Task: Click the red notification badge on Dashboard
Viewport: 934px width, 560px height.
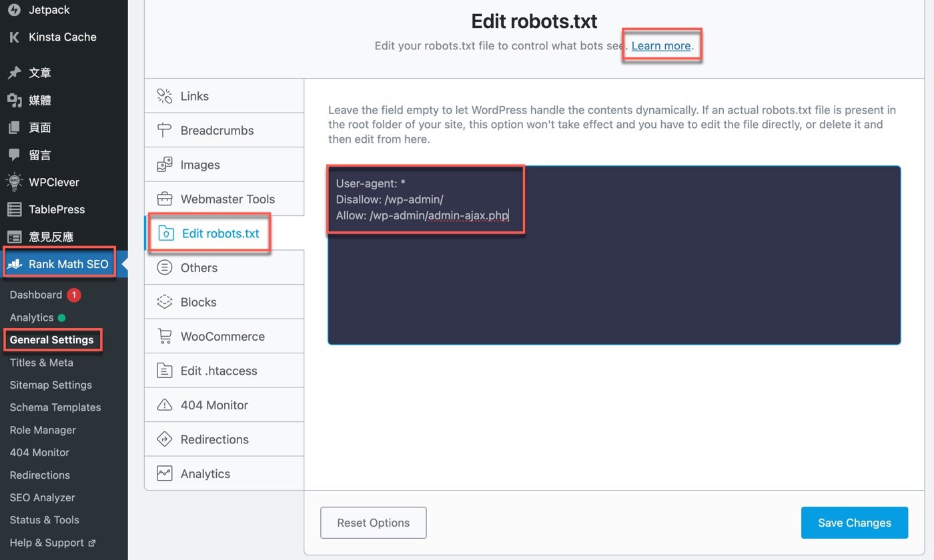Action: [73, 295]
